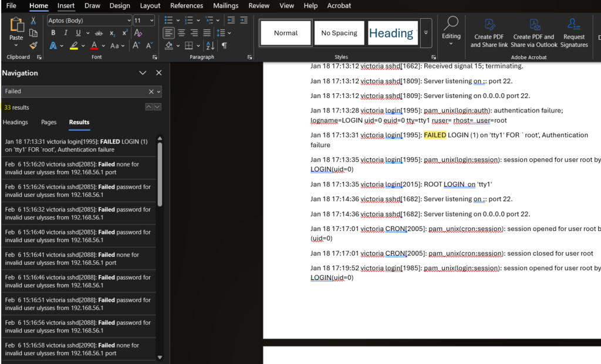The image size is (601, 364).
Task: Toggle Strikethrough formatting
Action: (99, 33)
